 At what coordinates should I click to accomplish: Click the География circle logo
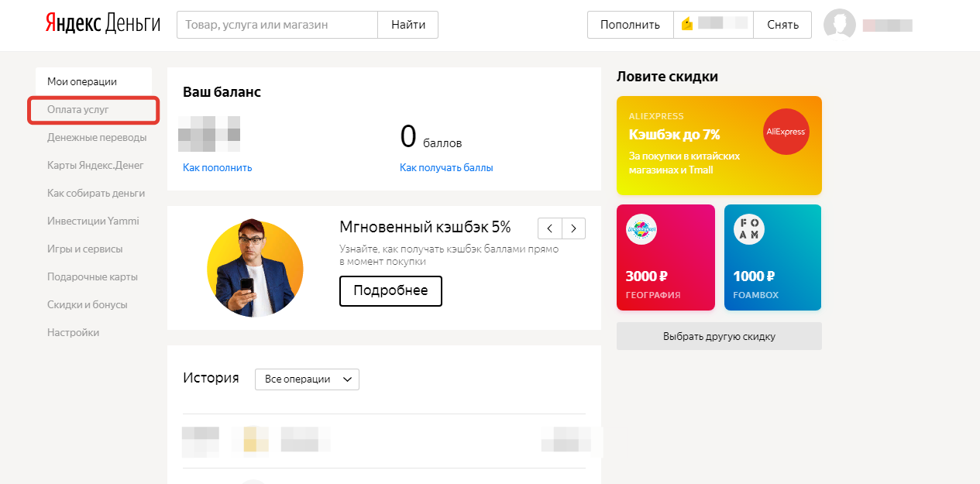click(x=644, y=229)
